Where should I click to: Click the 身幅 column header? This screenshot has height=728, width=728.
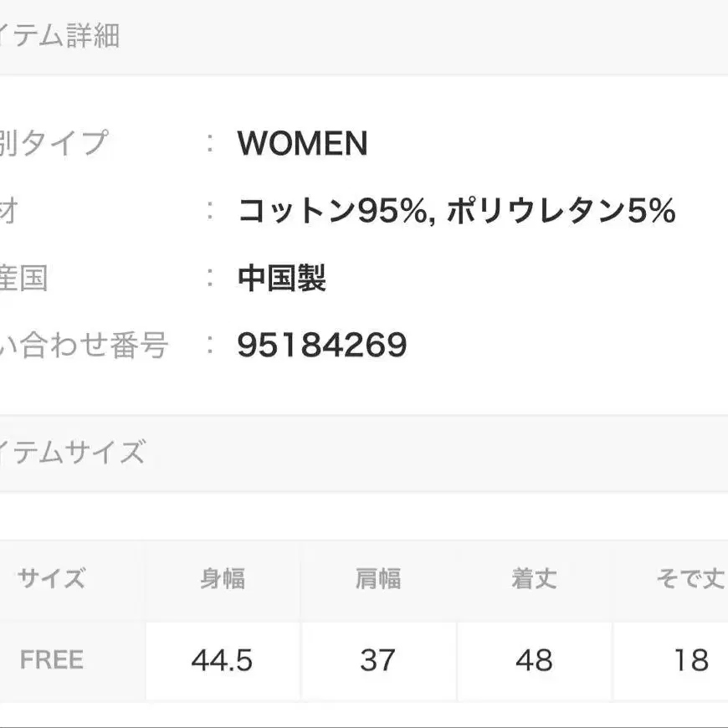223,578
